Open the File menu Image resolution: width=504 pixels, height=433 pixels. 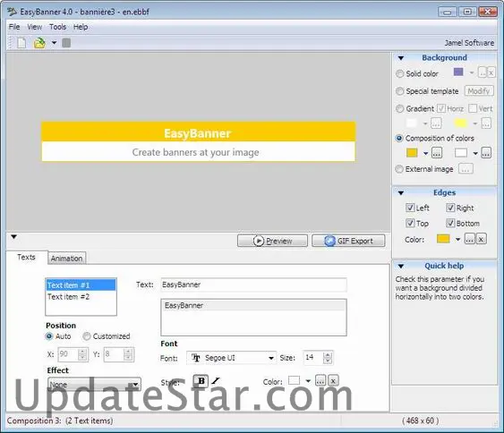click(x=14, y=27)
